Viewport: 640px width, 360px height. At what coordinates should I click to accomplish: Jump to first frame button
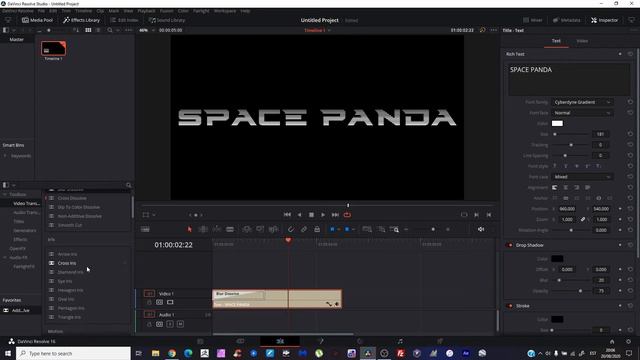click(287, 215)
